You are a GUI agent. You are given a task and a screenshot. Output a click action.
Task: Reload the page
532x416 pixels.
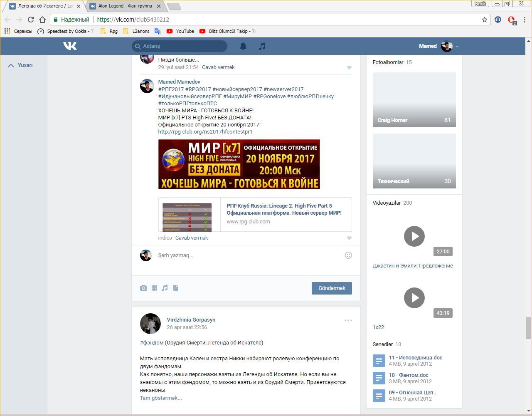pos(30,20)
